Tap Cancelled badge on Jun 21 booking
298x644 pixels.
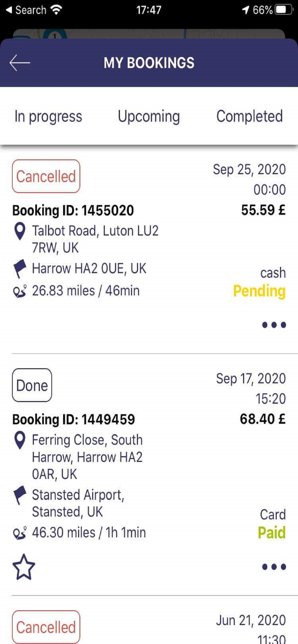click(x=46, y=627)
